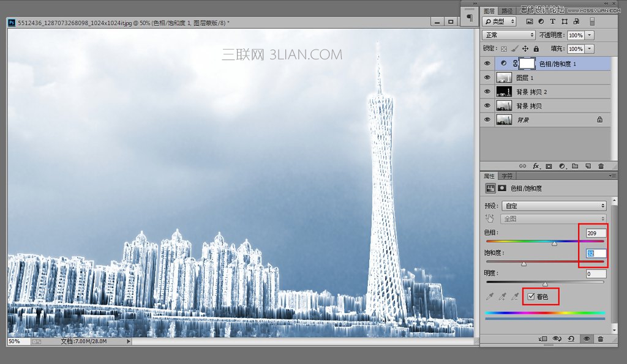
Task: Adjust the 饱和度 saturation slider handle
Action: pos(524,264)
